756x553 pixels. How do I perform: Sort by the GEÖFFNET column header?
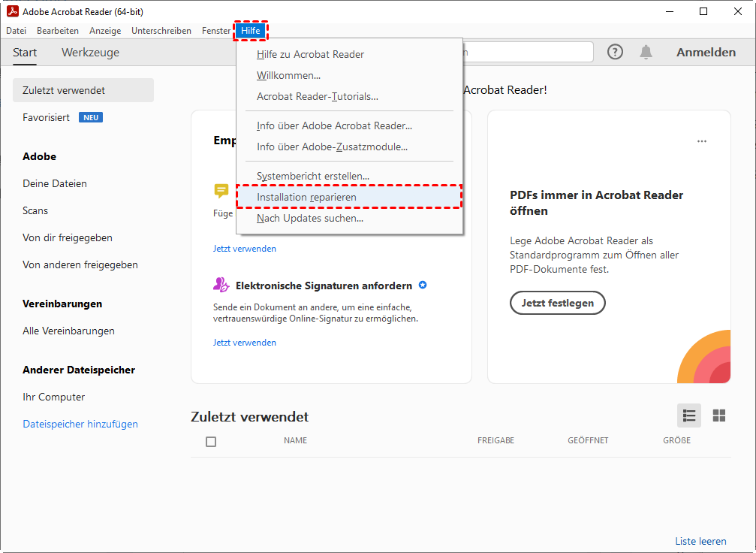(x=588, y=440)
